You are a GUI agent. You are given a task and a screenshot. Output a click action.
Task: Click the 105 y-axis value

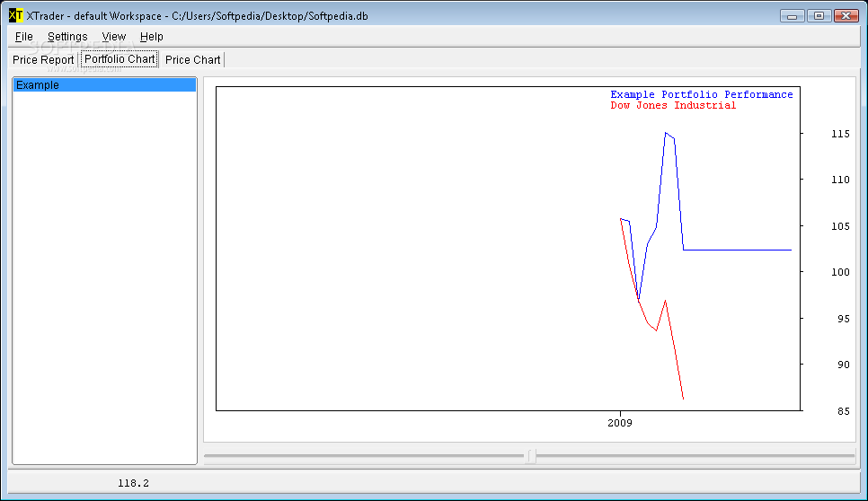click(x=840, y=226)
